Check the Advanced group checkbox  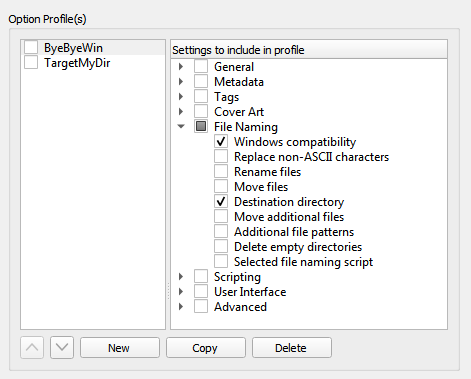pos(201,306)
